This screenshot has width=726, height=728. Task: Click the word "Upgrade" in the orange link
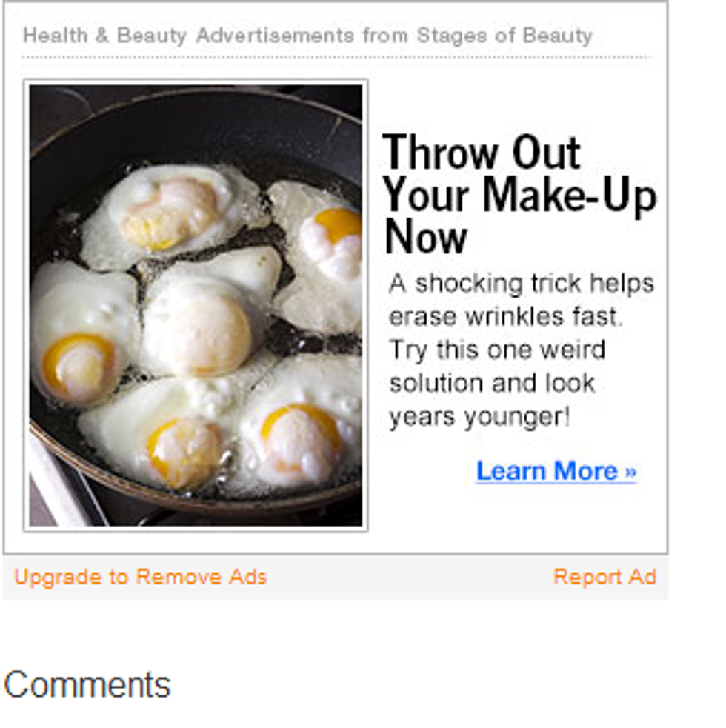58,578
